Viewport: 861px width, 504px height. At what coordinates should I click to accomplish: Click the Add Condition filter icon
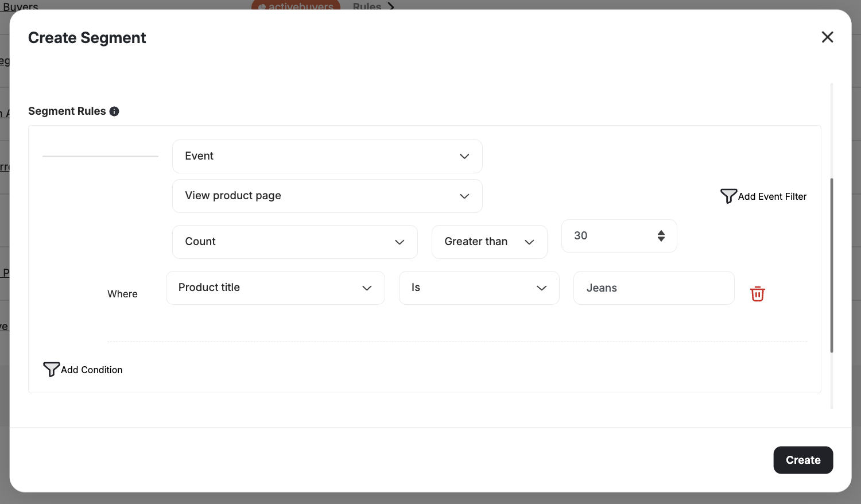coord(51,370)
